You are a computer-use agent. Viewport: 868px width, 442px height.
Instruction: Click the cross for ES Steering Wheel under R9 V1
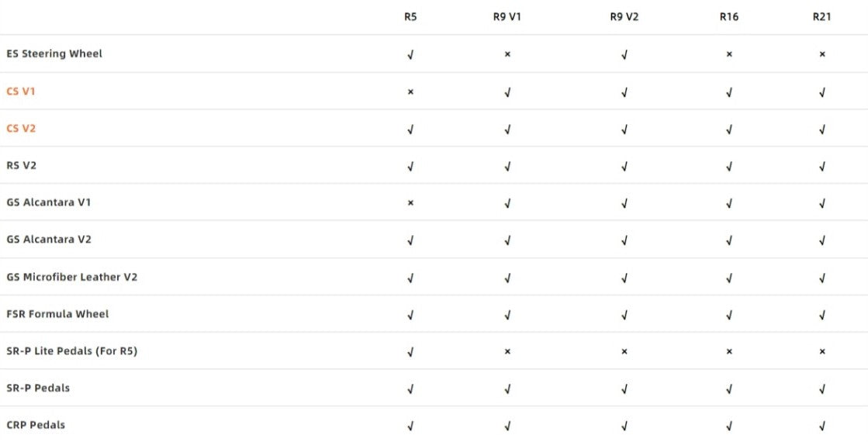(x=507, y=54)
